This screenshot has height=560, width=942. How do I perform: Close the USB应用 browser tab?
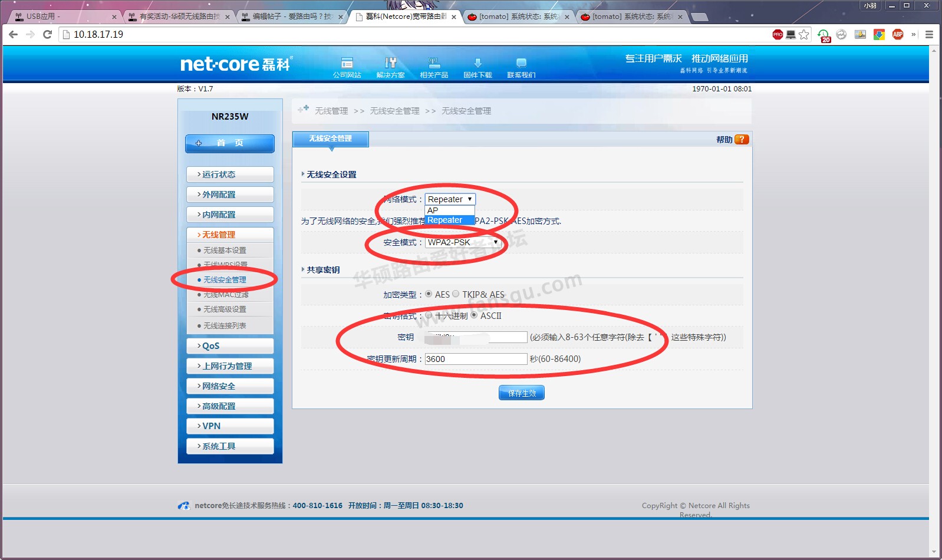114,17
